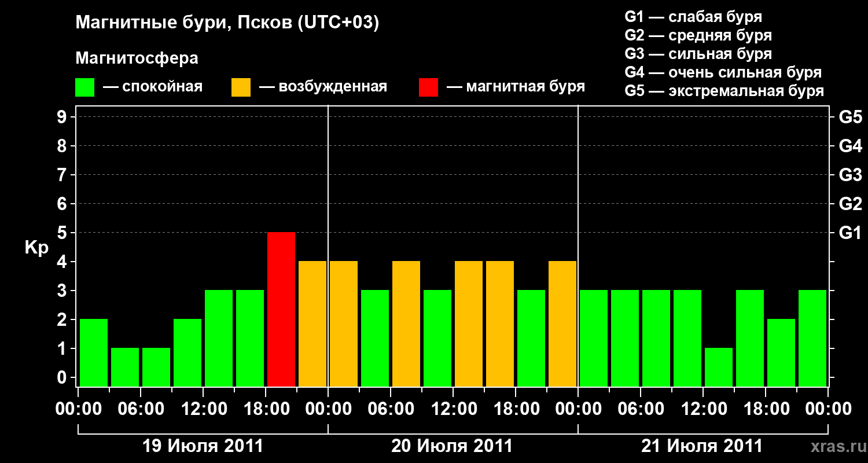Click the 'Магнитосфера' heading

(137, 58)
